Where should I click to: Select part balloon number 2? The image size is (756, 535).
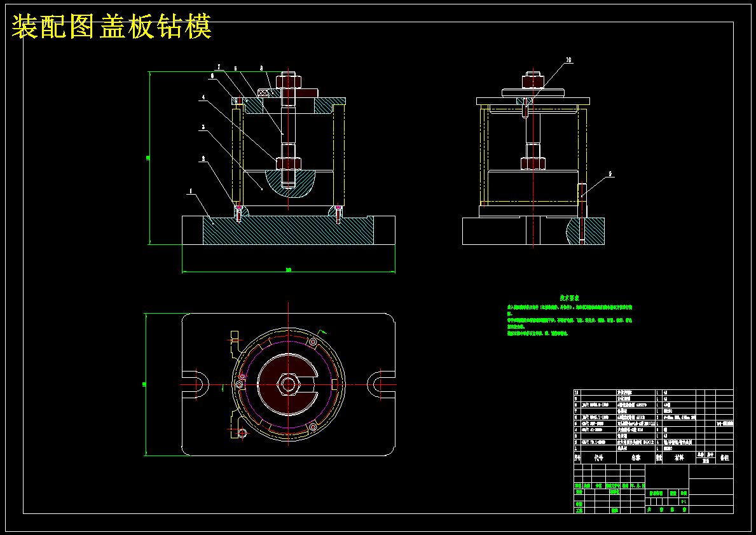[203, 158]
